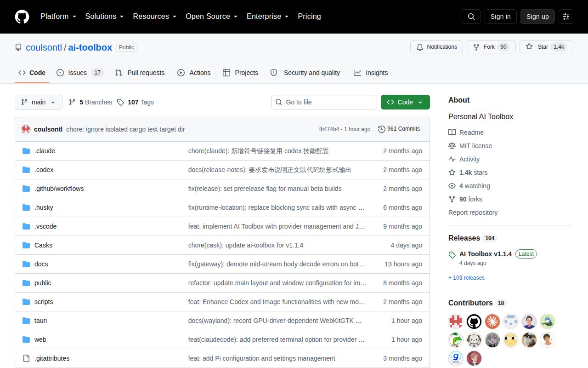
Task: Click the tags icon beside 107 Tags
Action: tap(120, 102)
